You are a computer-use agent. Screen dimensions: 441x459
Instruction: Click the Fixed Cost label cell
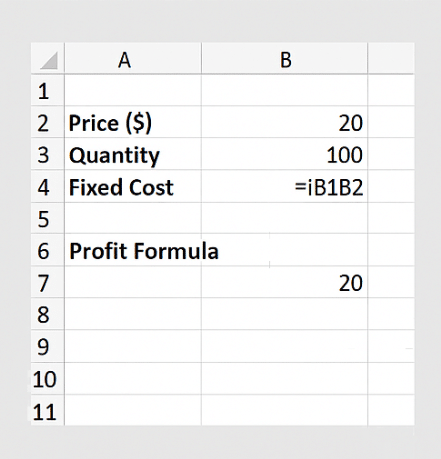click(133, 186)
